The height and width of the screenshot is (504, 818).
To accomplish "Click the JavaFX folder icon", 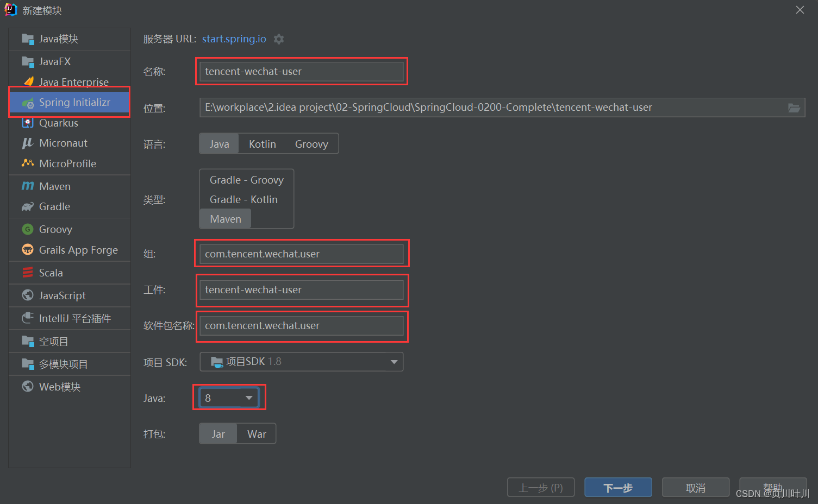I will 28,62.
